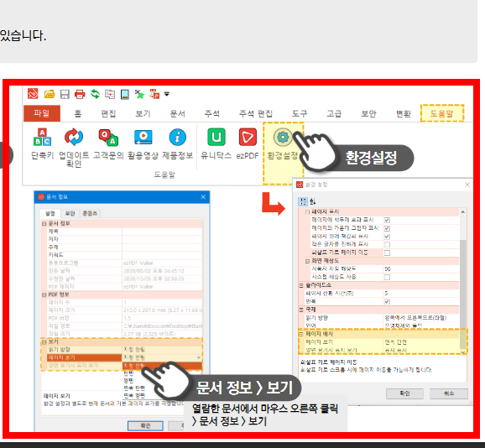This screenshot has width=485, height=448.
Task: Open 제품정보 info icon
Action: [178, 137]
